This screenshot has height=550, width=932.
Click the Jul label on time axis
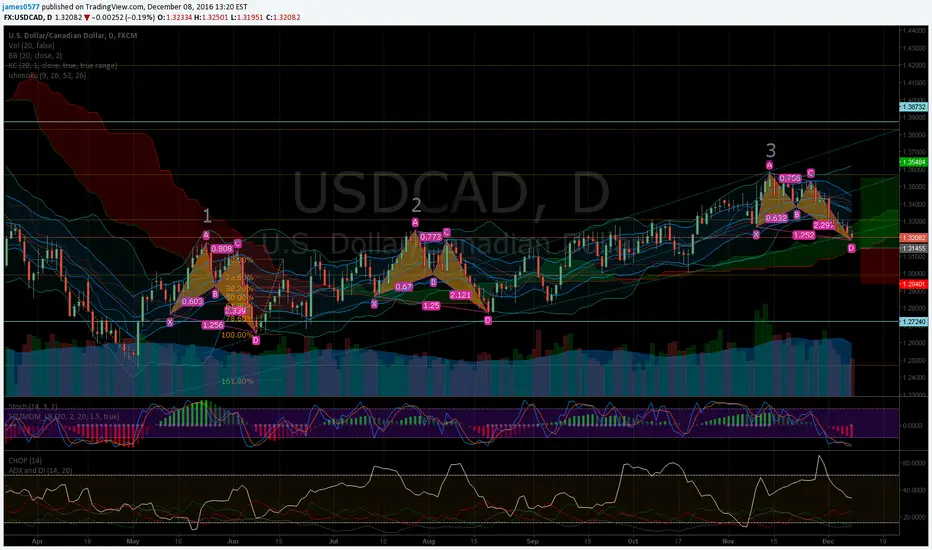tap(333, 542)
